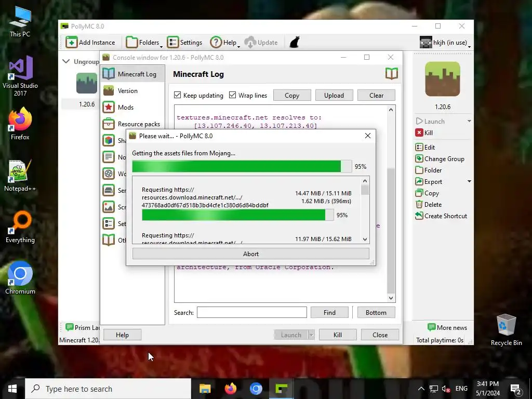
Task: Click Delete in the instance side panel
Action: [x=429, y=205]
